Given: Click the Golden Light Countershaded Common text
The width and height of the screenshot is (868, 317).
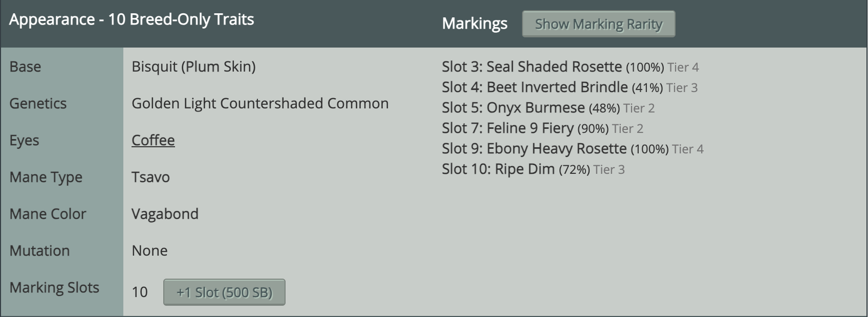Looking at the screenshot, I should pyautogui.click(x=260, y=103).
